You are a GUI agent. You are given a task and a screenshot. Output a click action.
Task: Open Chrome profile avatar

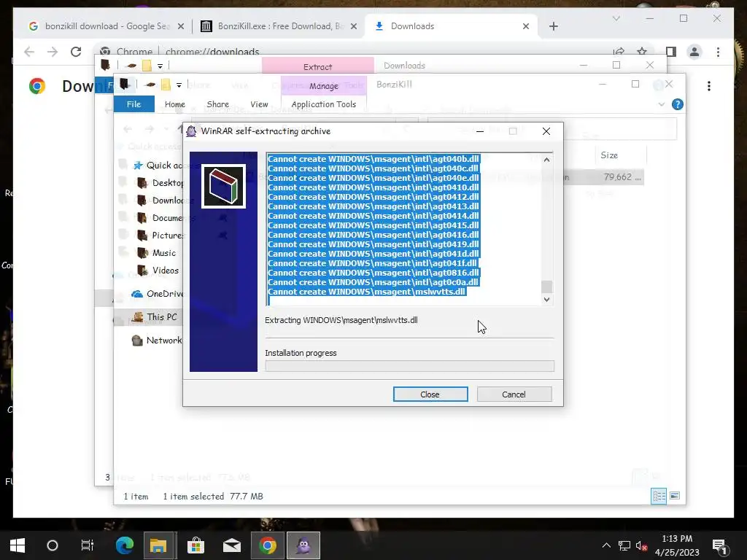(694, 52)
